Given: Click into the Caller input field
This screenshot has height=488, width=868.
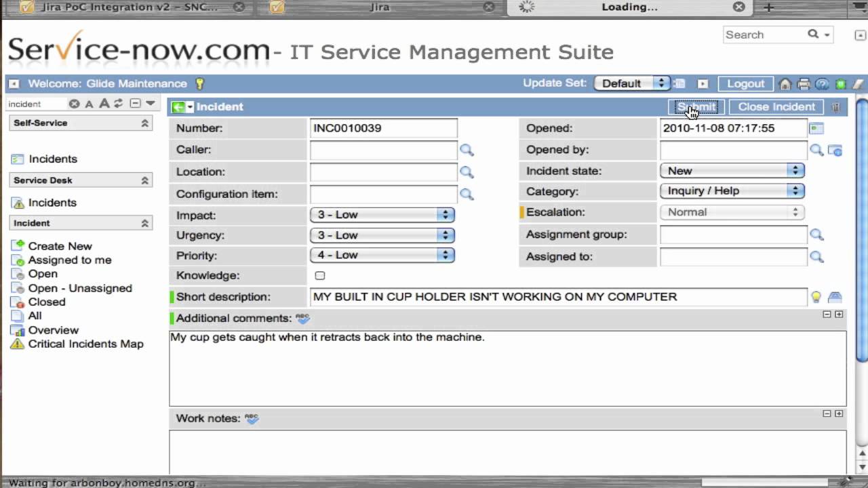Looking at the screenshot, I should 384,150.
